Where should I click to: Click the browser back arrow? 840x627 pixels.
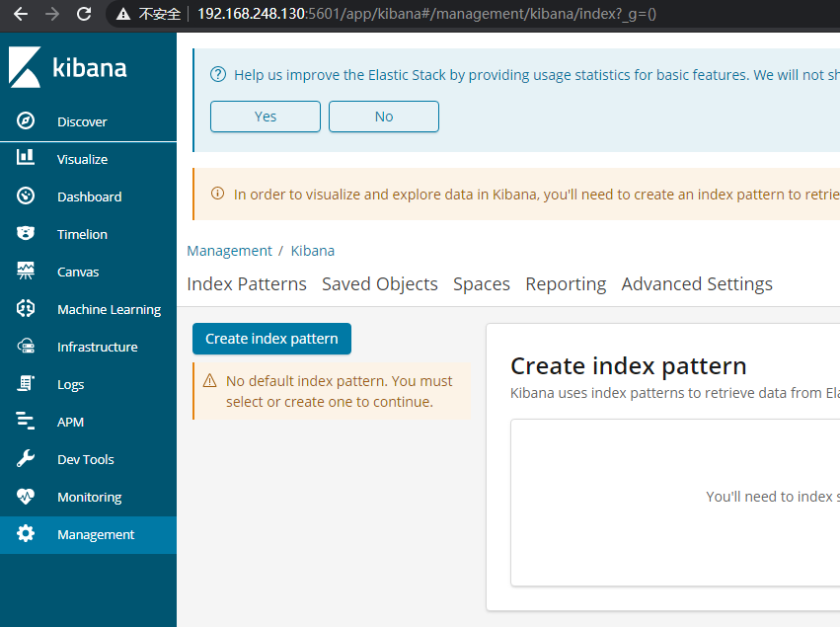[21, 14]
